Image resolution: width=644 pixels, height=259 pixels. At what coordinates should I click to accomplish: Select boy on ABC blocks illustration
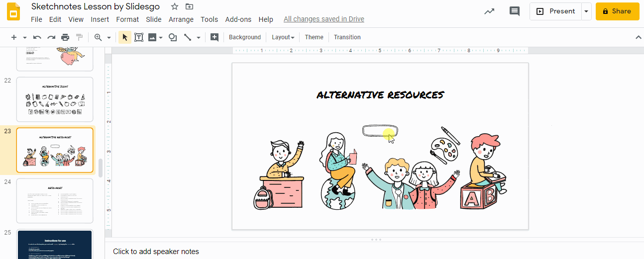(483, 171)
